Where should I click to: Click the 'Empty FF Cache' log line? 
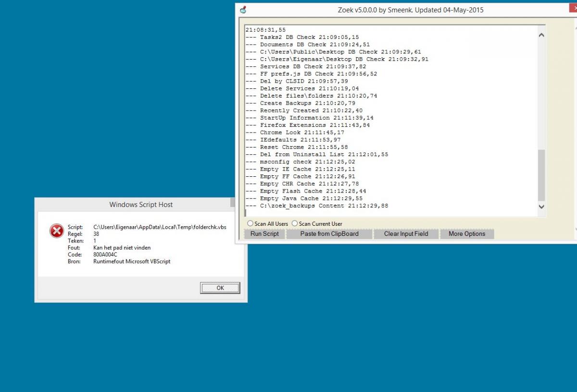coord(301,176)
